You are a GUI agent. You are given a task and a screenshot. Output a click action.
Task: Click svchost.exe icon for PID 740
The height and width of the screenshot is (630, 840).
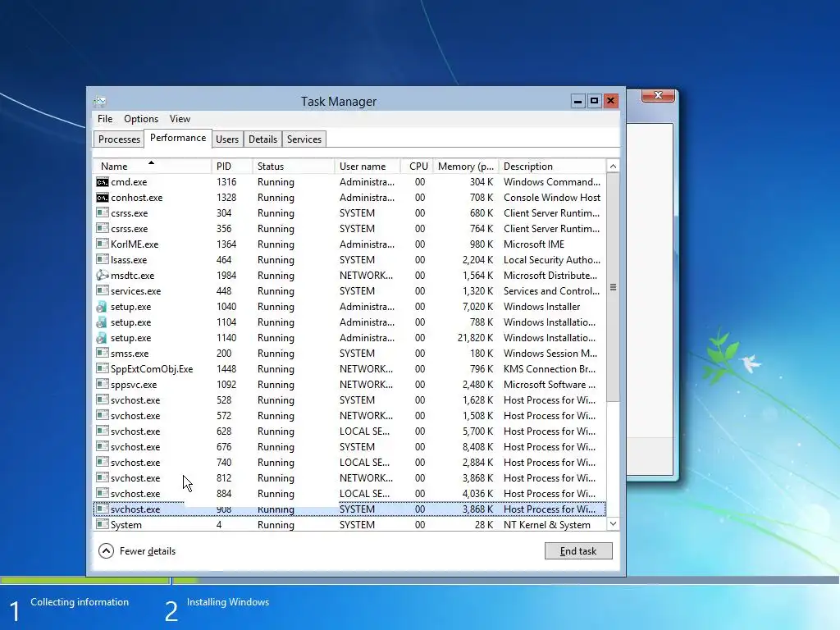[102, 461]
